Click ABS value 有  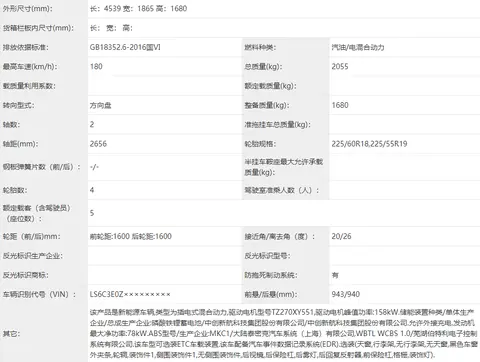(x=335, y=275)
